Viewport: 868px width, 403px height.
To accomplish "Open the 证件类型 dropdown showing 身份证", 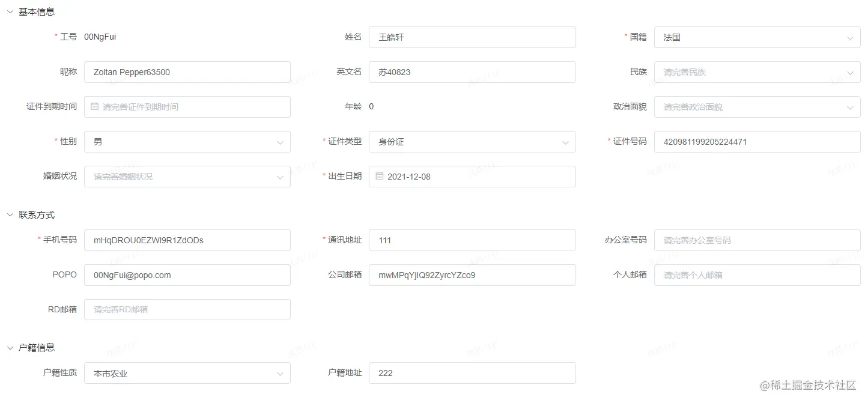I will coord(472,142).
